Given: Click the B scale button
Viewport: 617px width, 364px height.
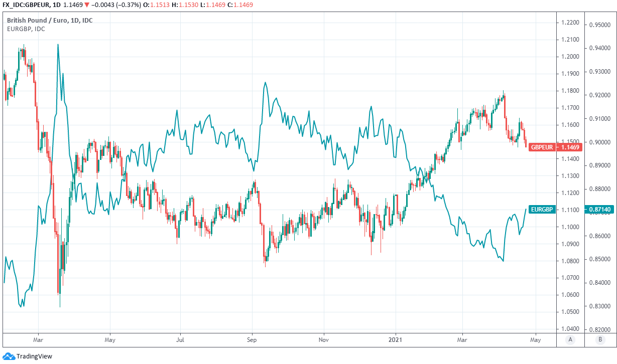Looking at the screenshot, I should tap(600, 339).
